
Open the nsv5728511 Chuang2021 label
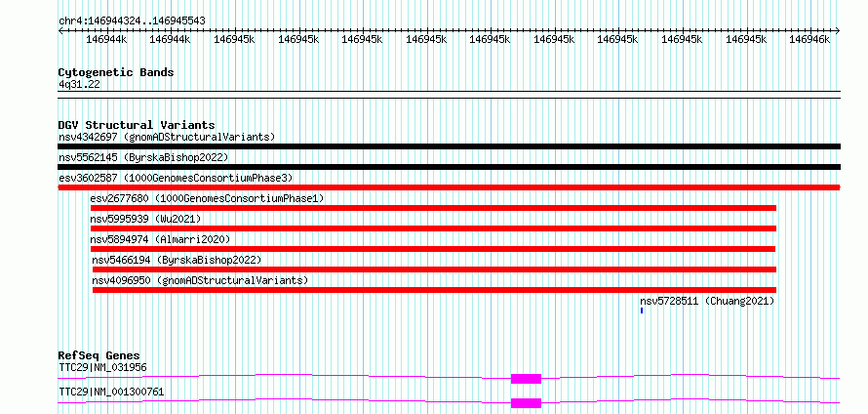click(x=707, y=301)
